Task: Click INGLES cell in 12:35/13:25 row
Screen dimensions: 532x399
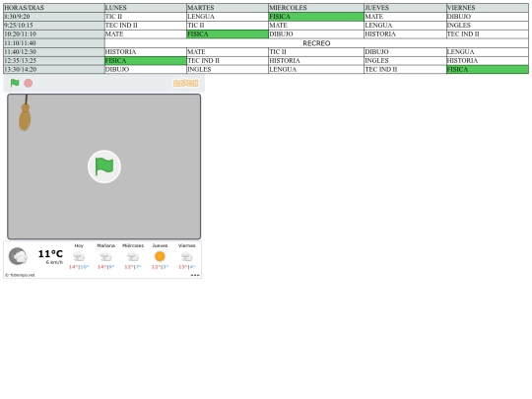Action: [x=405, y=61]
